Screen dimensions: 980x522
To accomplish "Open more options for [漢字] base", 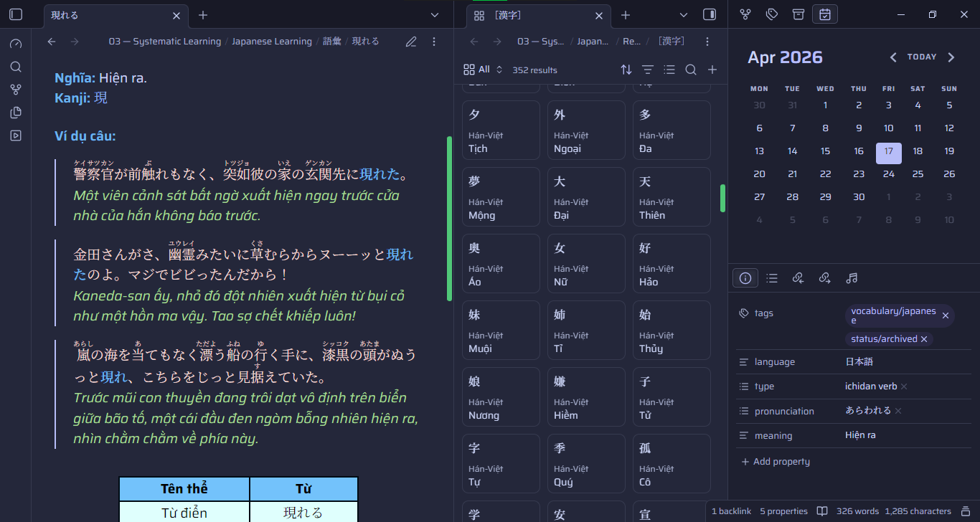I will point(707,42).
